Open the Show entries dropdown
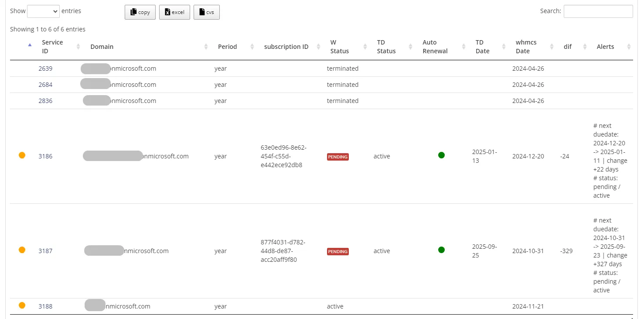Image resolution: width=644 pixels, height=319 pixels. (43, 11)
